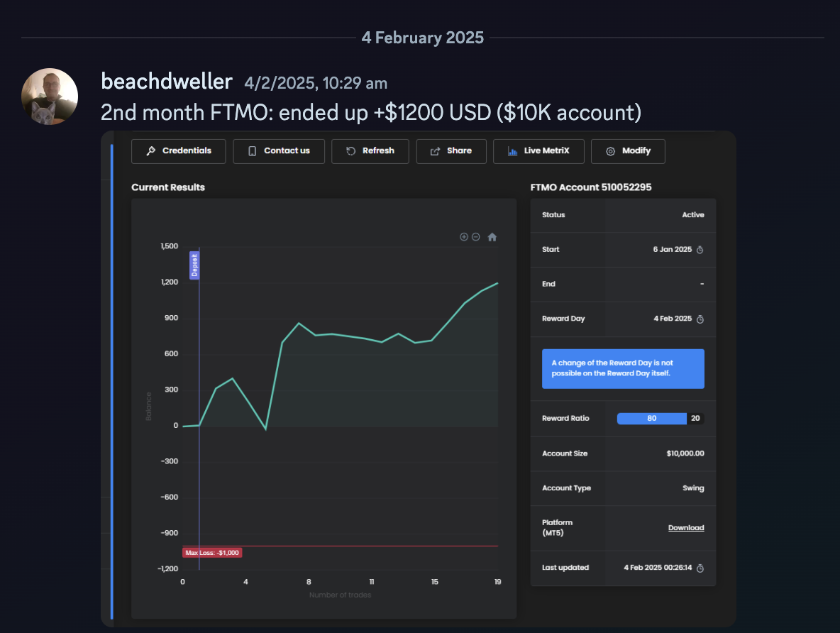Click the 2nd month FTMO message text
Viewport: 840px width, 633px height.
pyautogui.click(x=371, y=113)
